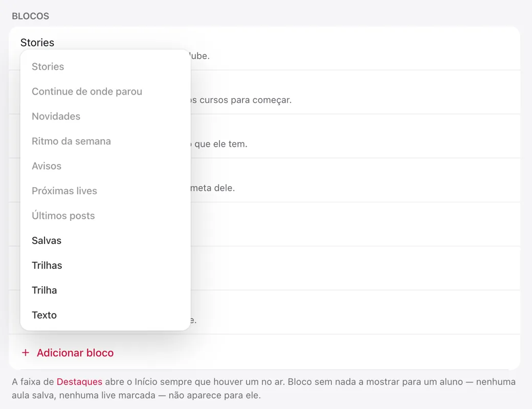The image size is (532, 409).
Task: Select Próximas lives menu entry
Action: point(105,191)
